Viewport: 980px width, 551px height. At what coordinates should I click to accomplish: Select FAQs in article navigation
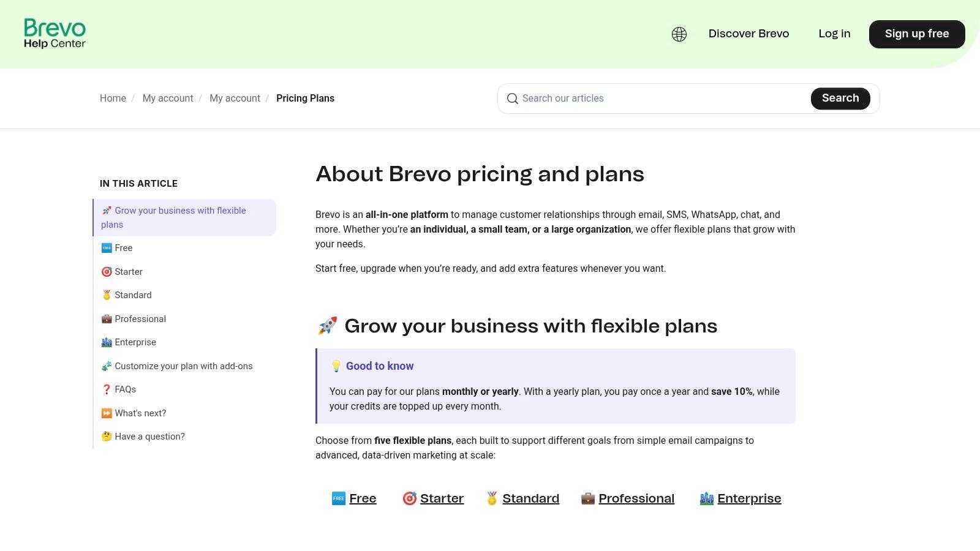[x=125, y=389]
